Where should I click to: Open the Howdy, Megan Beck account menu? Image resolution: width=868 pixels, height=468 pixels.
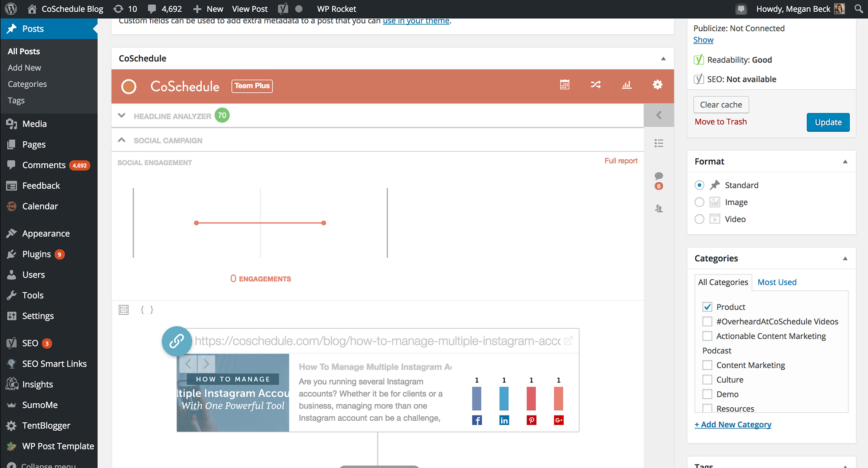coord(800,9)
